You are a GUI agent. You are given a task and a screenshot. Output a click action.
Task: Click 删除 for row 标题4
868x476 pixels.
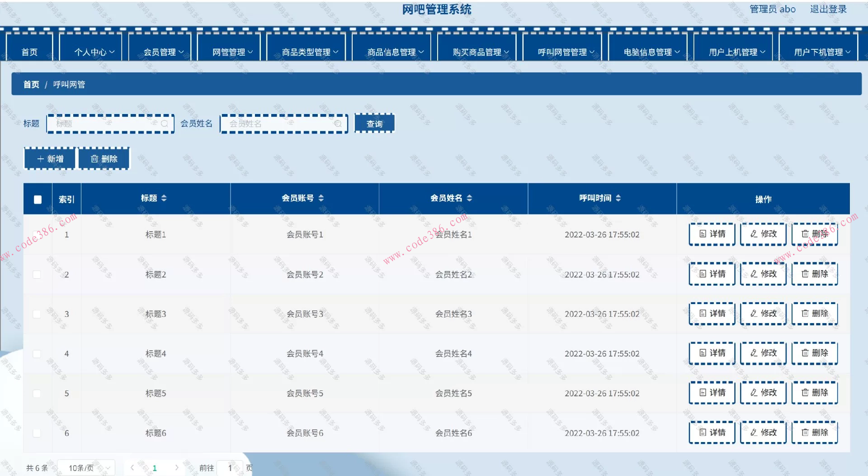[x=815, y=353]
